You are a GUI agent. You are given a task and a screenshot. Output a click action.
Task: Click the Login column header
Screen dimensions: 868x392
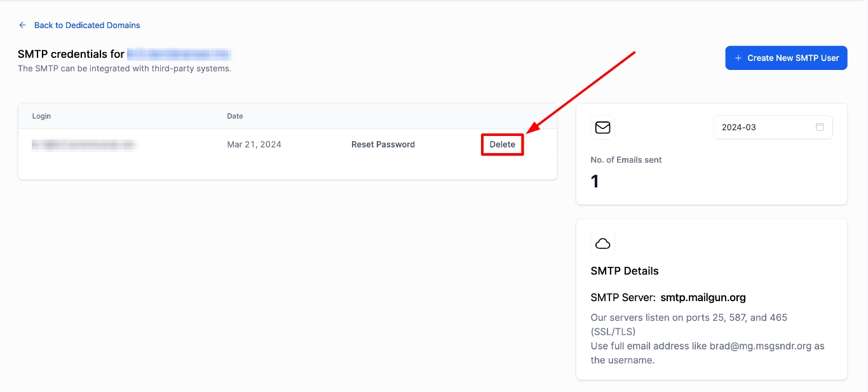point(42,116)
